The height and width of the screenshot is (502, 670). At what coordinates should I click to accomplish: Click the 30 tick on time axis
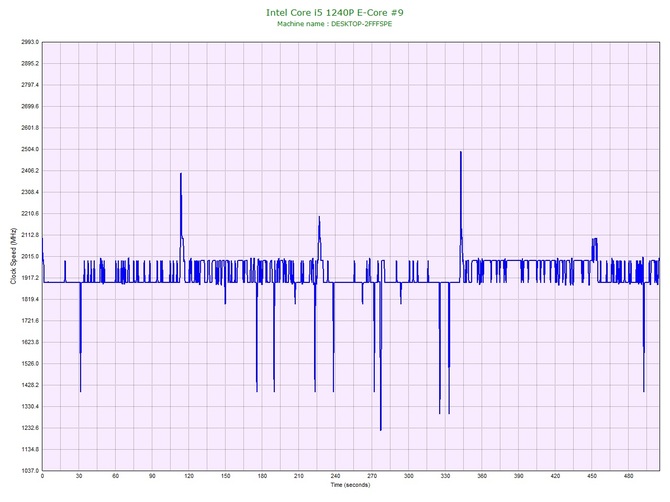pos(79,476)
